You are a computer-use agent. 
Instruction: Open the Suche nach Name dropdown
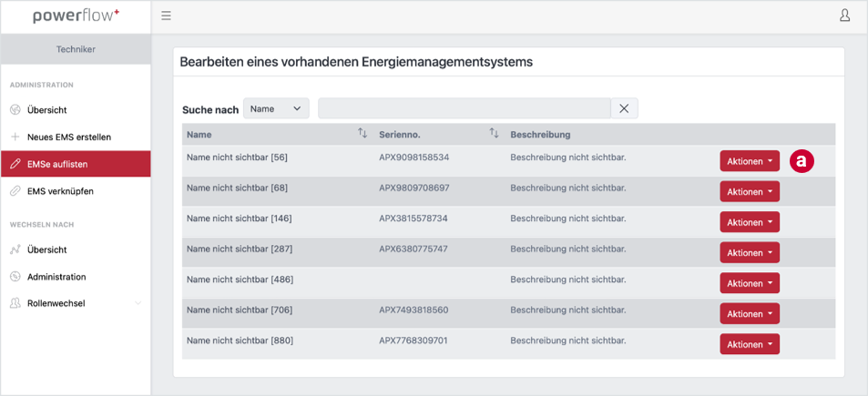tap(276, 109)
